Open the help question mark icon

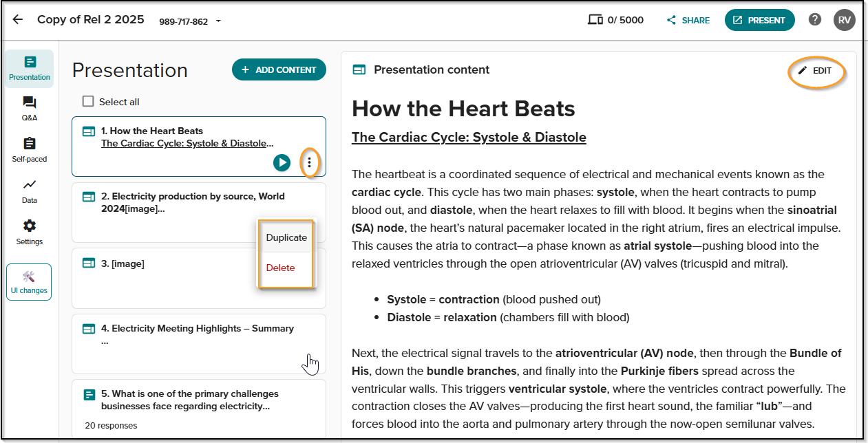point(815,20)
